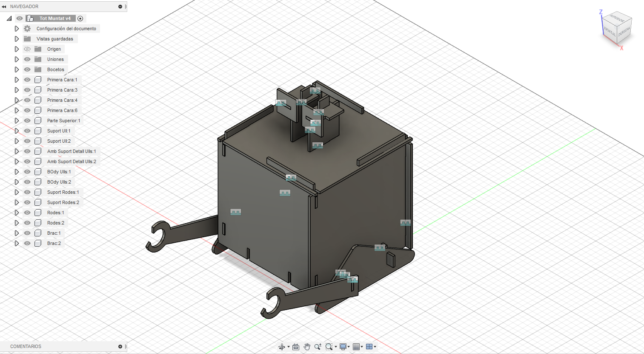Screen dimensions: 644x354
Task: Select the Primera Cara:1 tree item
Action: [62, 80]
